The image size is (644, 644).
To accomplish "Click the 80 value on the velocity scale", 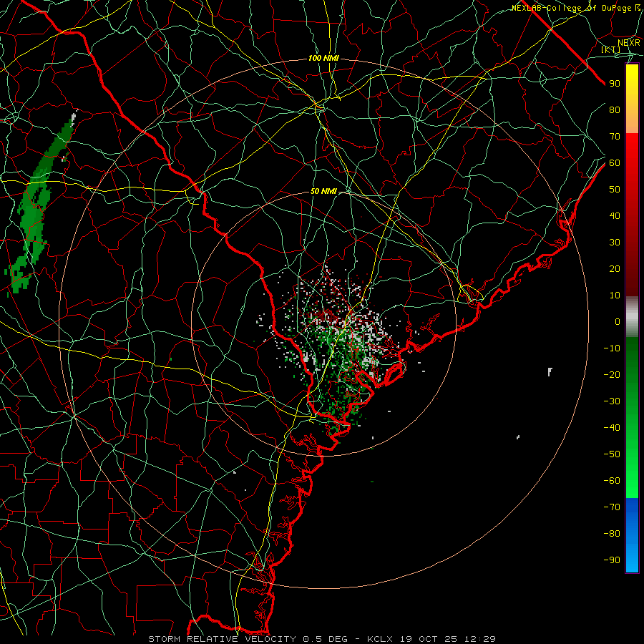I will (x=615, y=109).
